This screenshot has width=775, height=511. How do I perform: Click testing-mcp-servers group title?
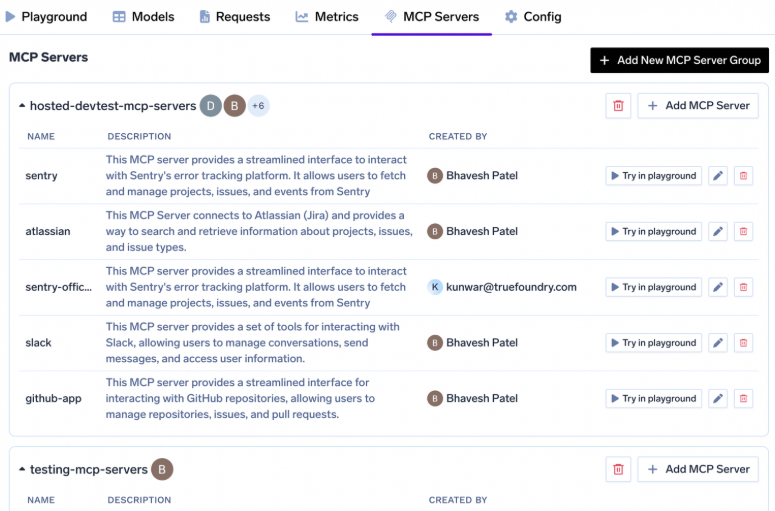[89, 469]
